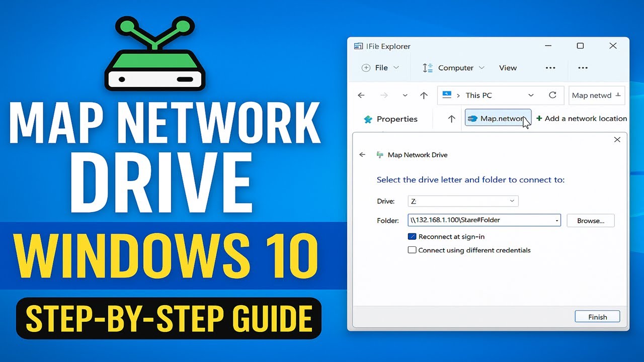Expand the address bar history chevron

(x=531, y=95)
